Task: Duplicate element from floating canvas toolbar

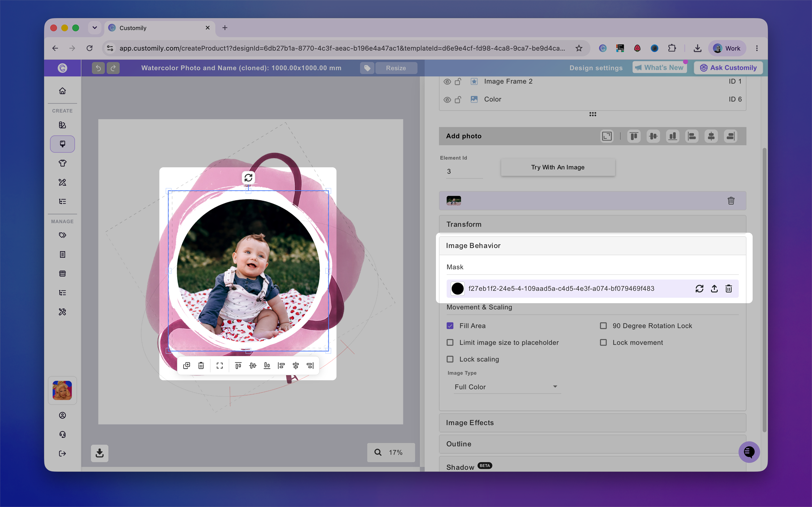Action: [187, 365]
